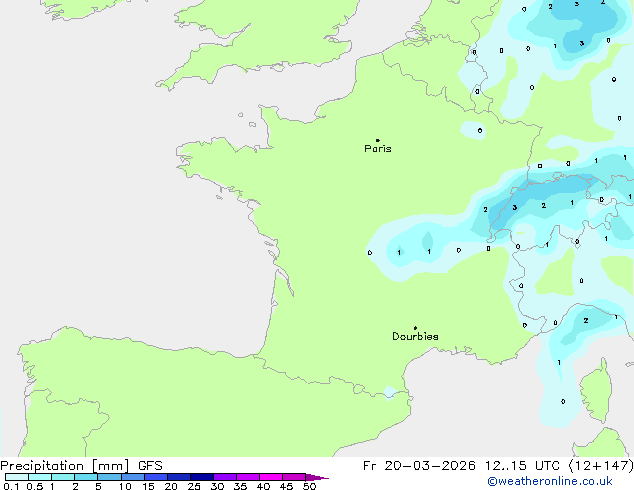Viewport: 634px width, 490px height.
Task: Click the '50' legend scale label
Action: tap(309, 486)
